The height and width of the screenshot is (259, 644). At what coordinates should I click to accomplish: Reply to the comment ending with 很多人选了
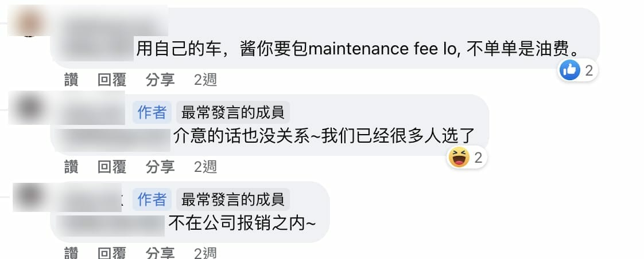click(x=112, y=167)
